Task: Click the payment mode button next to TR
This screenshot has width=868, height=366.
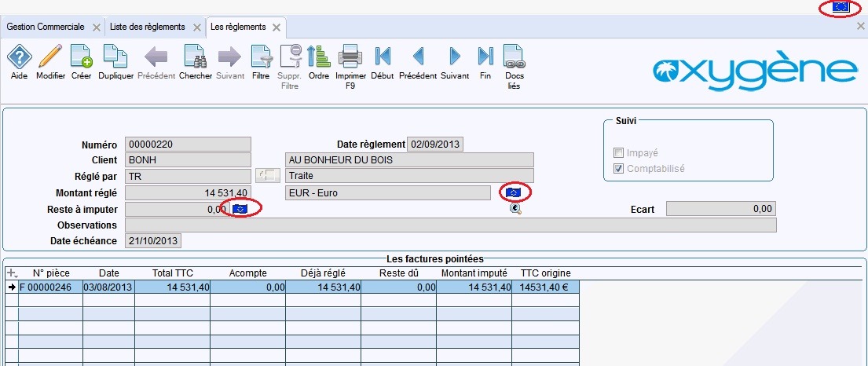Action: (268, 175)
